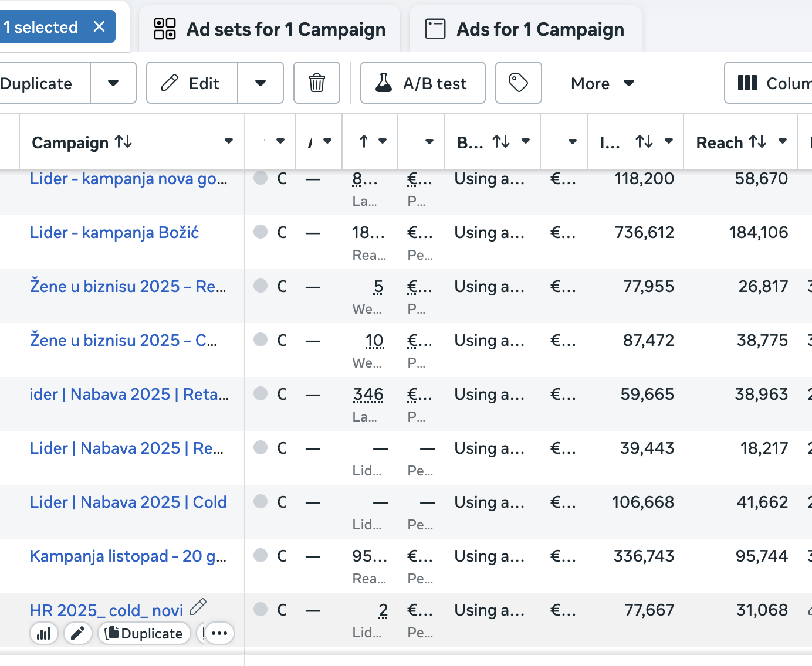This screenshot has height=666, width=812.
Task: Open the 'Kampanja listopad - 20 g…' campaign
Action: coord(128,556)
